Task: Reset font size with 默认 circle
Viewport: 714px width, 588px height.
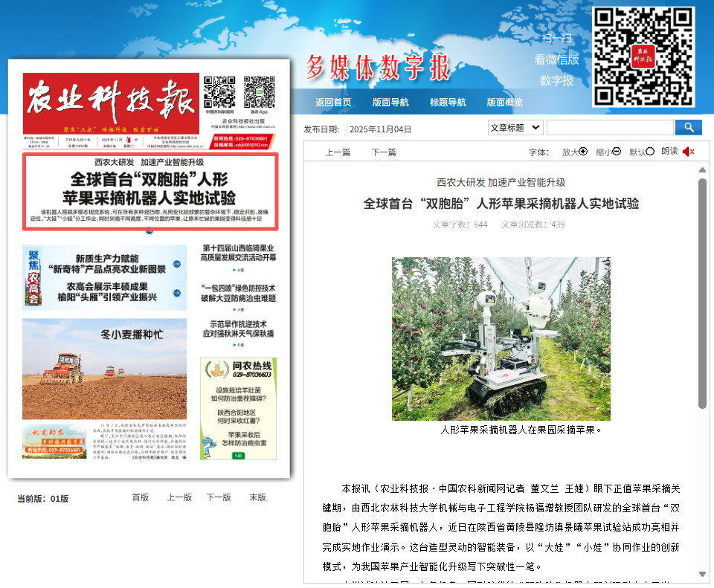Action: pos(650,152)
